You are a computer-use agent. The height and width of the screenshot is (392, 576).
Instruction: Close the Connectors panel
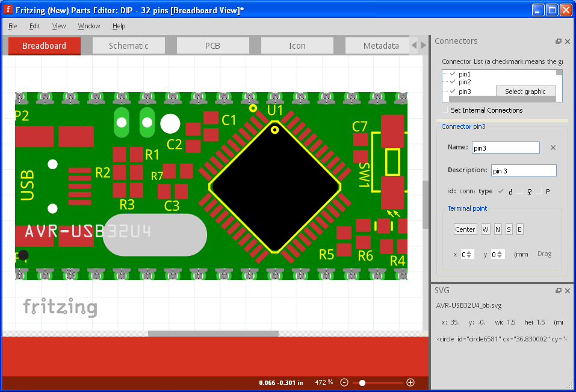pyautogui.click(x=568, y=42)
